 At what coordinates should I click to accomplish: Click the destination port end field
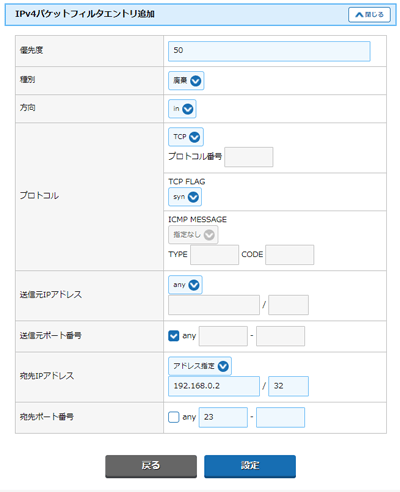(x=280, y=417)
